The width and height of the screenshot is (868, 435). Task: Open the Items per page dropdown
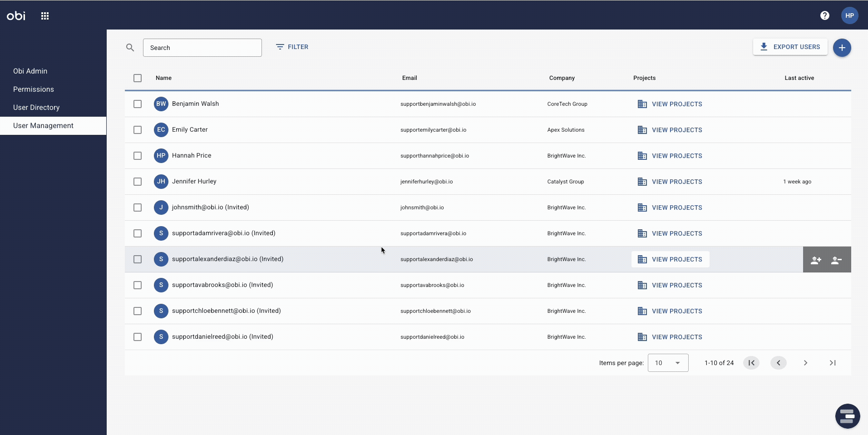pos(668,363)
